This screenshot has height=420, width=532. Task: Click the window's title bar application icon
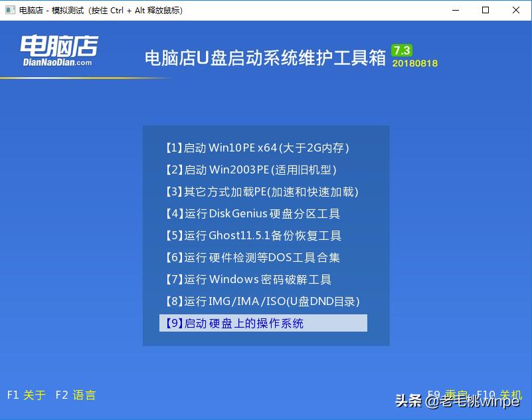point(9,10)
